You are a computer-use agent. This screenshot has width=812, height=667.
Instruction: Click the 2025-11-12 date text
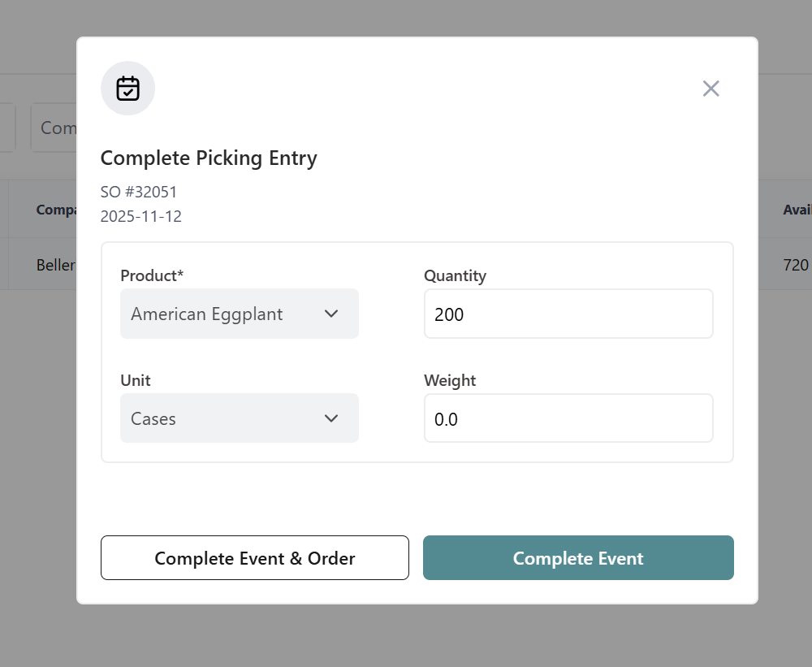point(141,216)
